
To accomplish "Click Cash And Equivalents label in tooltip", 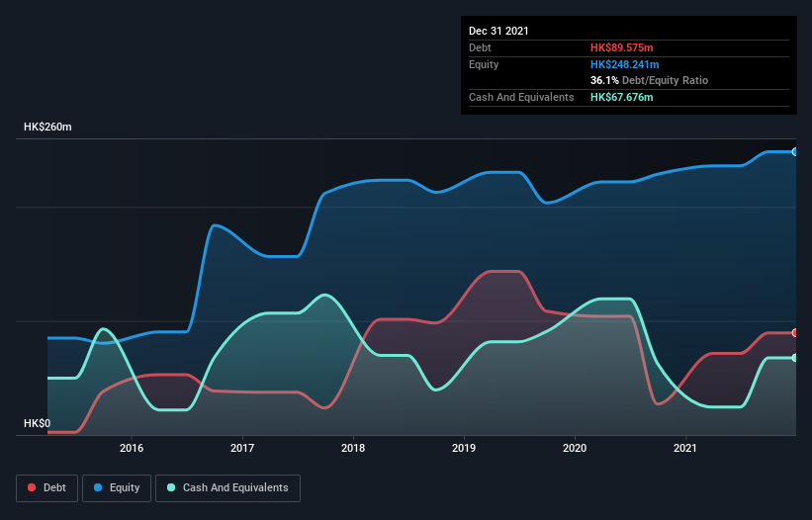I will pyautogui.click(x=521, y=97).
